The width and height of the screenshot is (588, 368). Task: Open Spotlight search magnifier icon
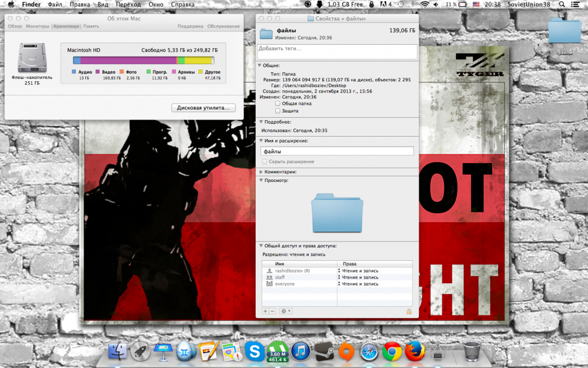coord(562,4)
